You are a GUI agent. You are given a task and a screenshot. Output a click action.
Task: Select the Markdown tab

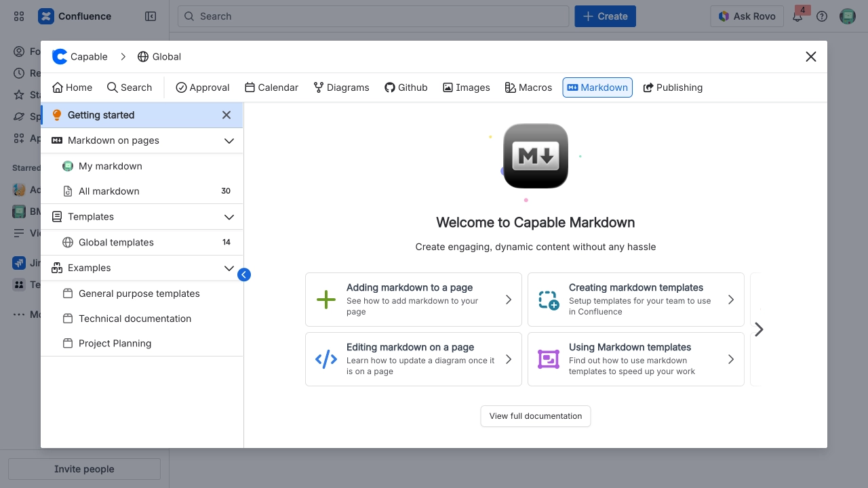[x=597, y=87]
